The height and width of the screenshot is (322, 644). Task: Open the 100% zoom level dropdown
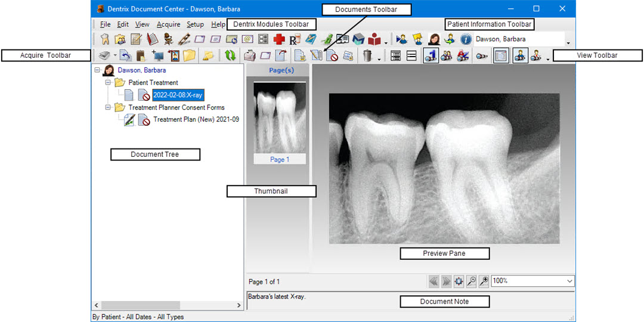(569, 281)
